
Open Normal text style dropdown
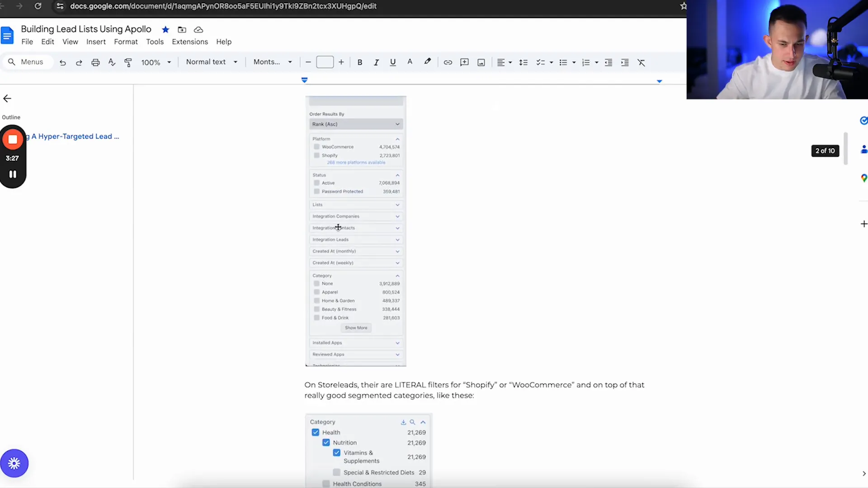[212, 62]
